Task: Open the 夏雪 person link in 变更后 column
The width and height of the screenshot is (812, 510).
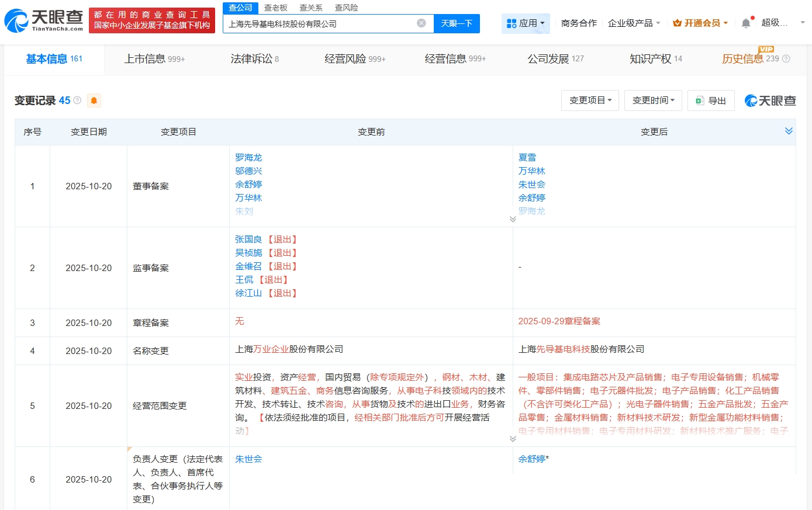Action: point(527,157)
